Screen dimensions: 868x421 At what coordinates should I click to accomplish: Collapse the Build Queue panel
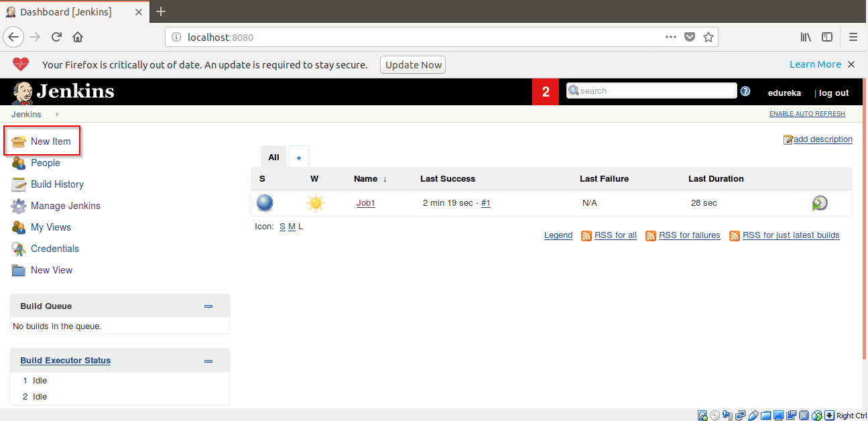208,305
